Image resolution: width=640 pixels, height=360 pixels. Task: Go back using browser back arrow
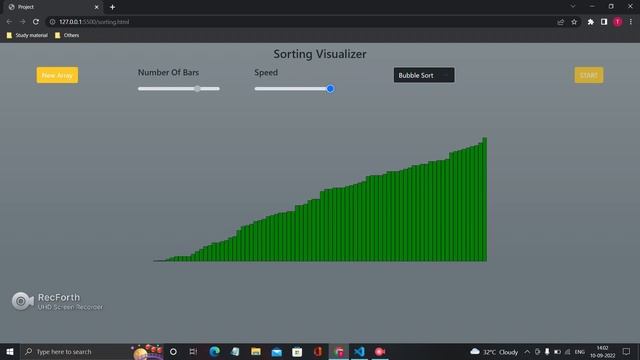[9, 22]
